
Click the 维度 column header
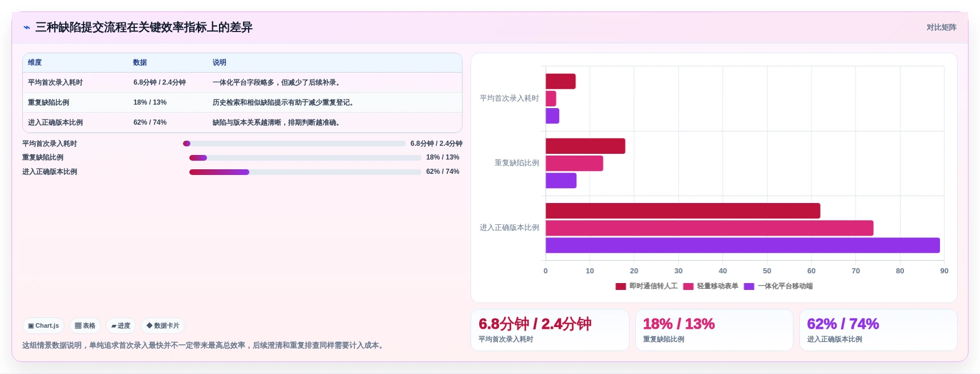(35, 62)
